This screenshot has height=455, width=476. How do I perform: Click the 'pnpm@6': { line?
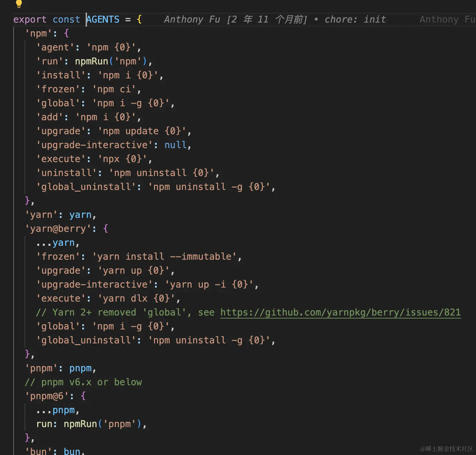[x=55, y=396]
